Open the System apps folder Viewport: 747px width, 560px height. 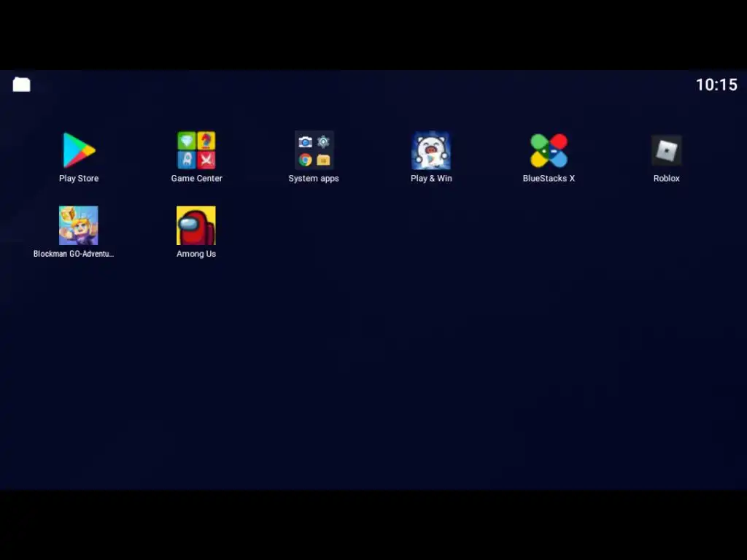(x=314, y=150)
